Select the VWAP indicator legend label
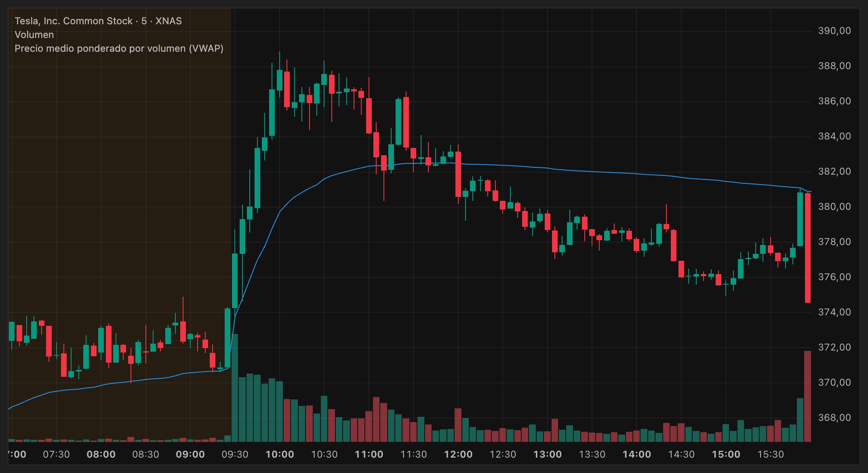The image size is (868, 473). [x=119, y=49]
